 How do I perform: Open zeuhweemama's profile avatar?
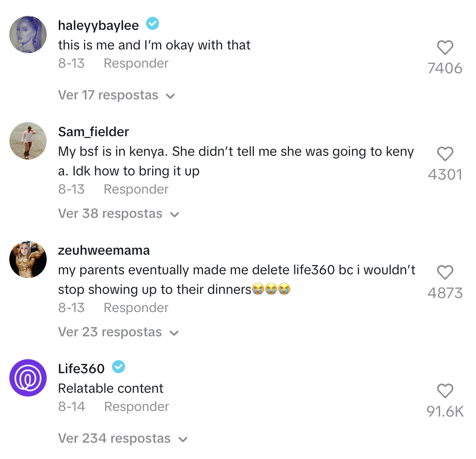coord(28,259)
